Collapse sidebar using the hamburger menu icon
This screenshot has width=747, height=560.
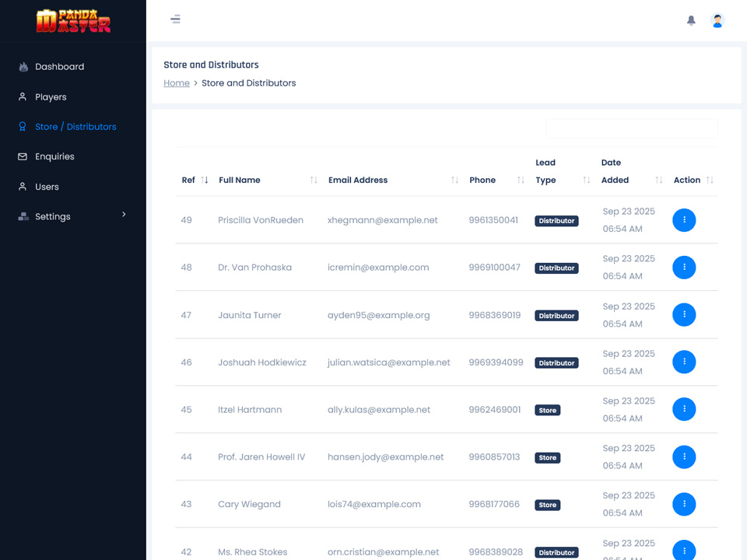coord(176,19)
